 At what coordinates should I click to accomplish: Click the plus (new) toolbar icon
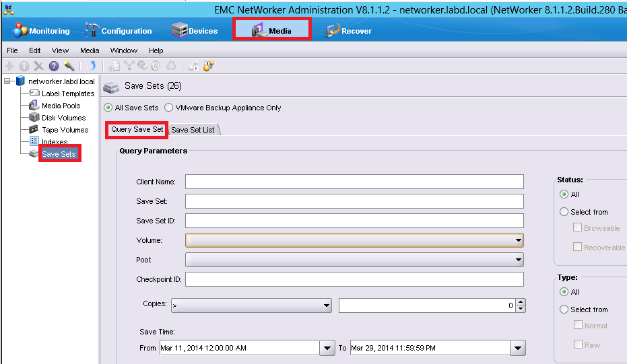[x=9, y=66]
